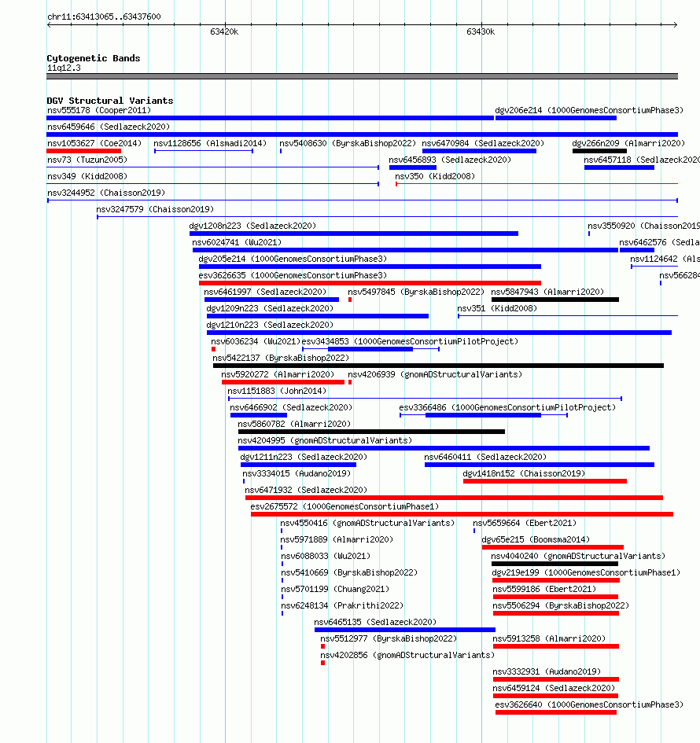Click dgv1209n223 (Sedlazeck2020) label
The height and width of the screenshot is (743, 700).
tap(270, 308)
